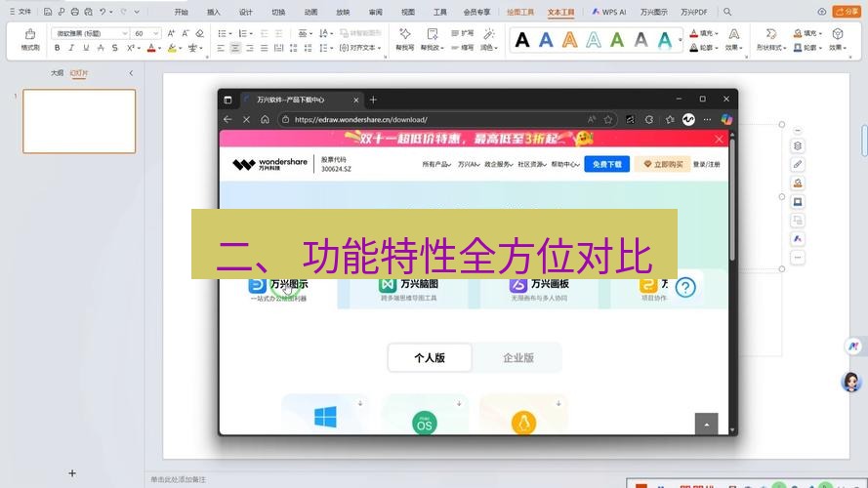The width and height of the screenshot is (868, 488).
Task: Decrease font size with A- icon
Action: [x=186, y=33]
